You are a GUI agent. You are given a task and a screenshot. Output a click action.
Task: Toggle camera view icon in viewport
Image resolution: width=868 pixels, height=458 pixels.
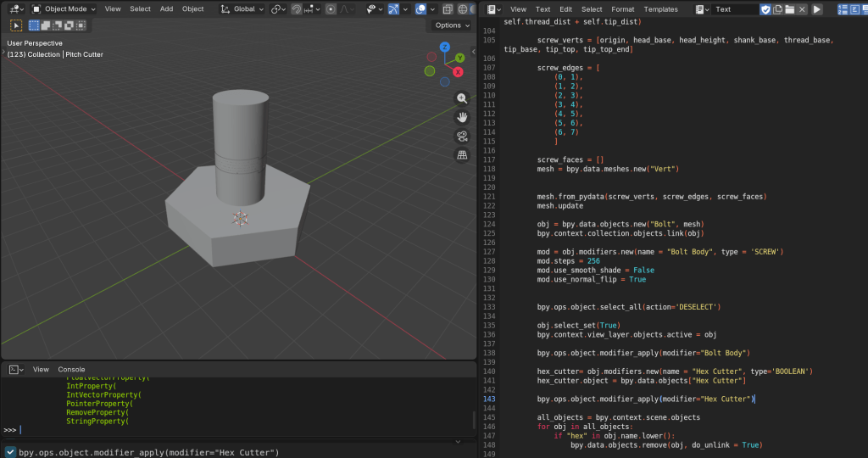(462, 136)
